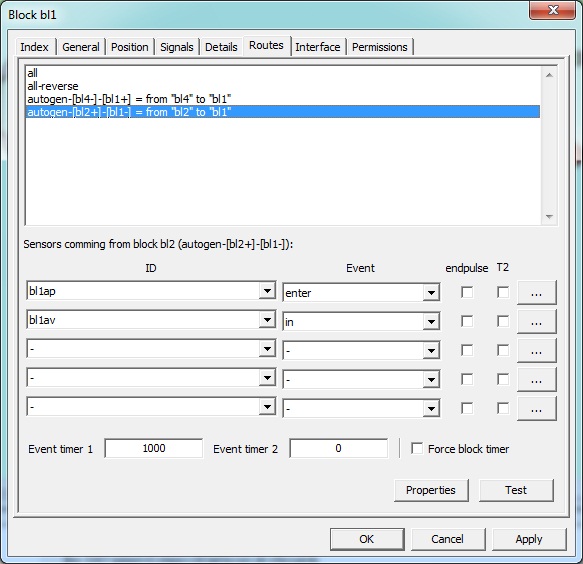583x564 pixels.
Task: Open options button for bl1av sensor row
Action: click(537, 322)
